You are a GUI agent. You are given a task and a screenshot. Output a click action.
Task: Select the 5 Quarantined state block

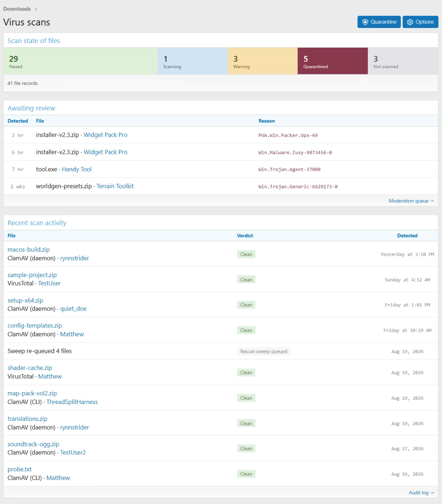click(x=333, y=61)
